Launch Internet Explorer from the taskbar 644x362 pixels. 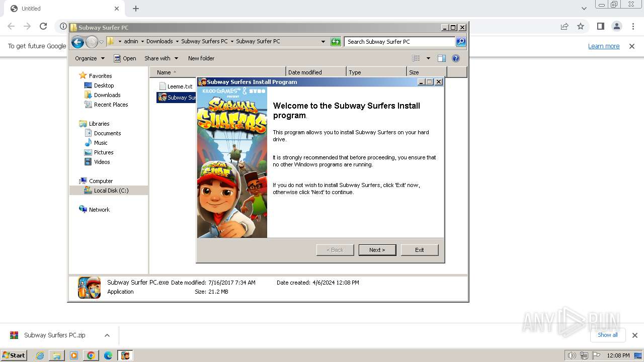point(40,355)
